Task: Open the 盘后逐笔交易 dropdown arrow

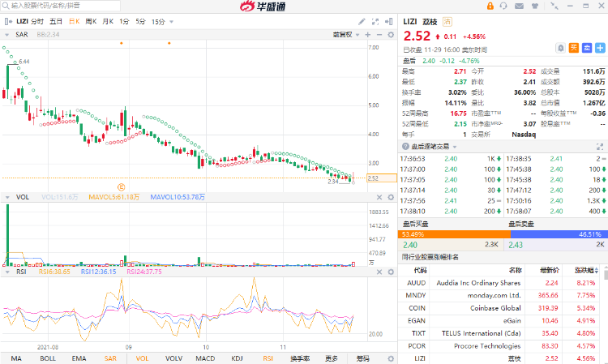Action: tap(455, 147)
